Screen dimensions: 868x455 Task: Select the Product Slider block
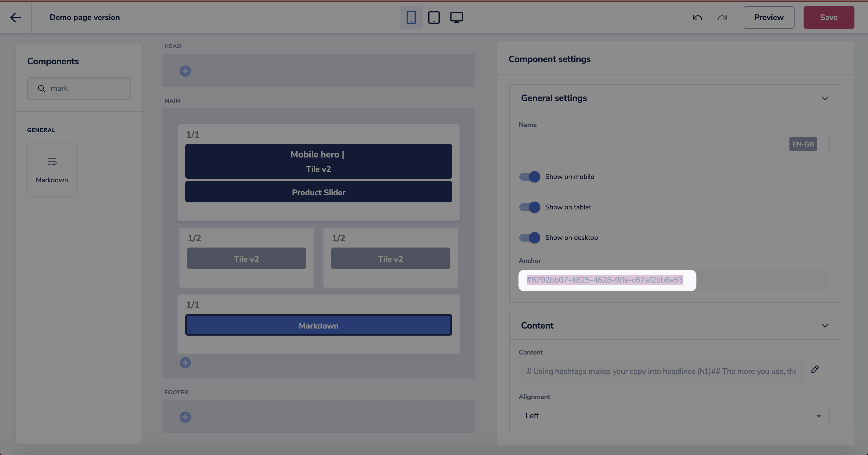(318, 192)
